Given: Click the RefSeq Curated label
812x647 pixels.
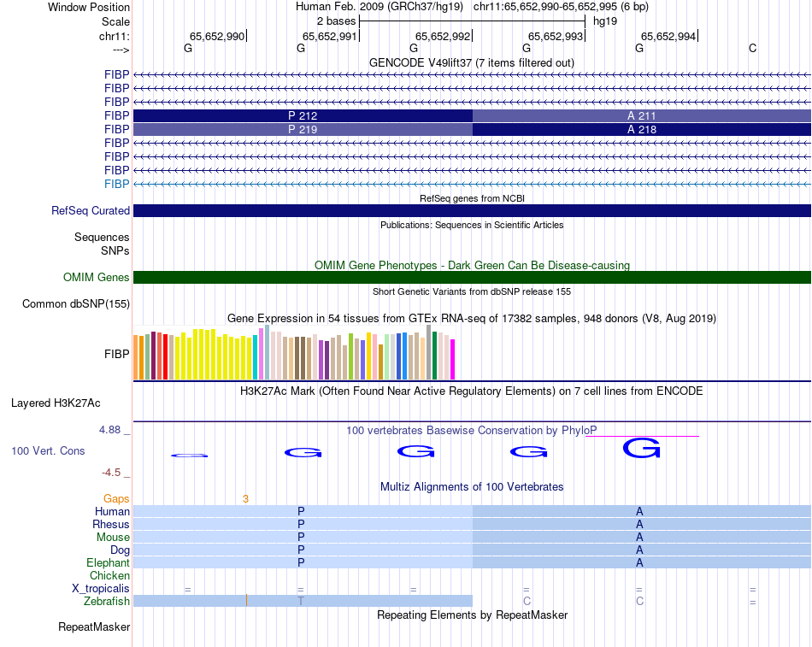Looking at the screenshot, I should click(x=91, y=211).
